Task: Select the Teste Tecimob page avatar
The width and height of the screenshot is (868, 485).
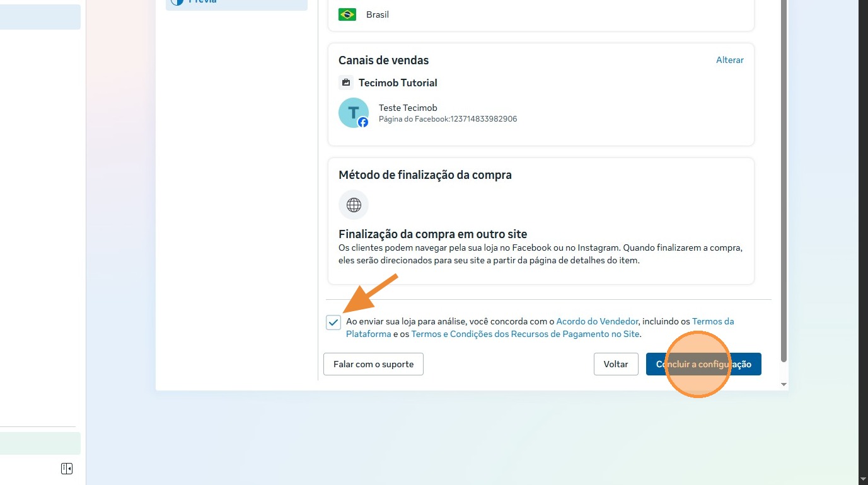Action: (x=354, y=113)
